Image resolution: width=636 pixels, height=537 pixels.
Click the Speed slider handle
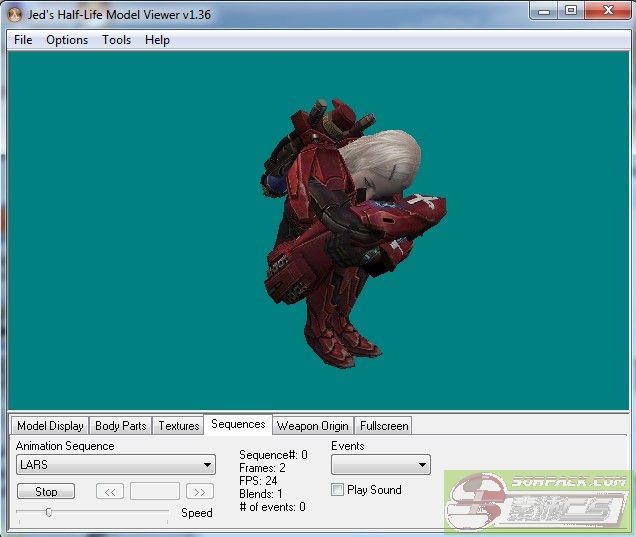(48, 512)
